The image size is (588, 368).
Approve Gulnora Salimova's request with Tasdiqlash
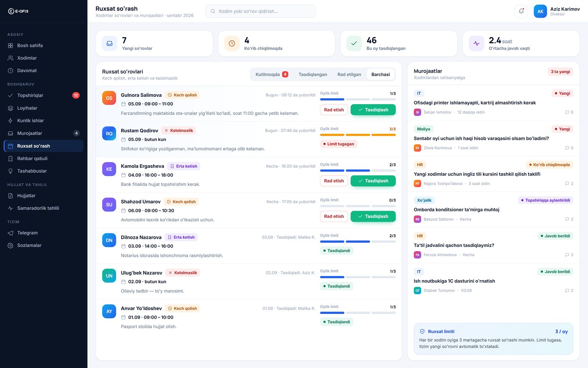[373, 110]
